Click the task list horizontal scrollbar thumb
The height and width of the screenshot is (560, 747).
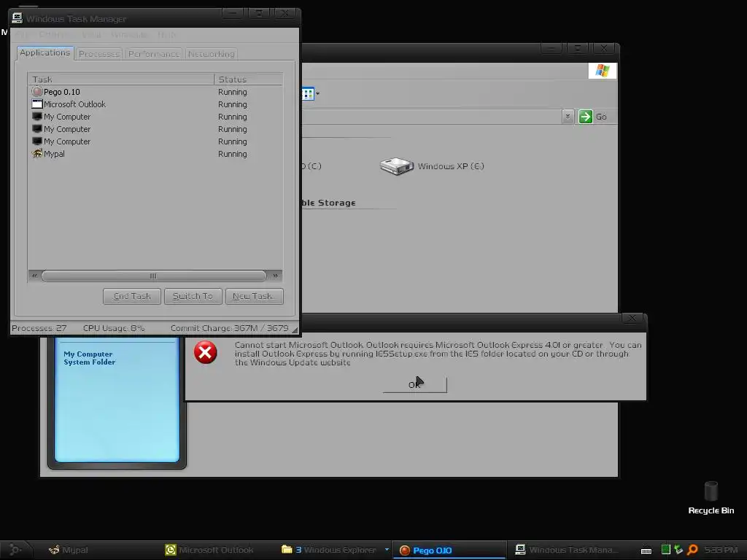(153, 276)
